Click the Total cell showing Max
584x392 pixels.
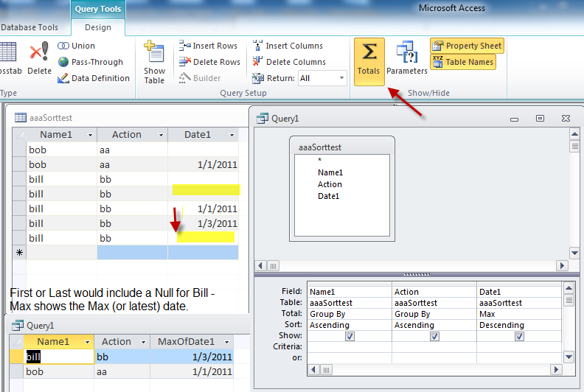pos(519,314)
